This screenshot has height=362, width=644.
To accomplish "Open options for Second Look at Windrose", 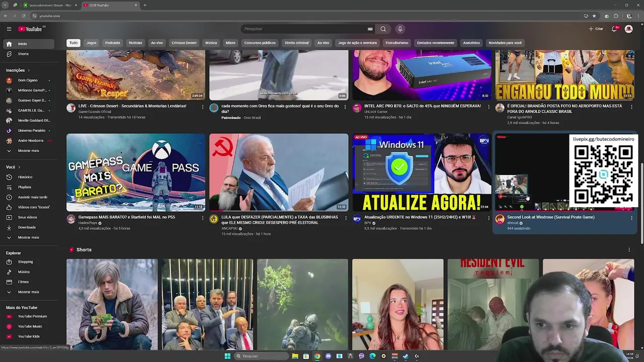I will coord(631,218).
